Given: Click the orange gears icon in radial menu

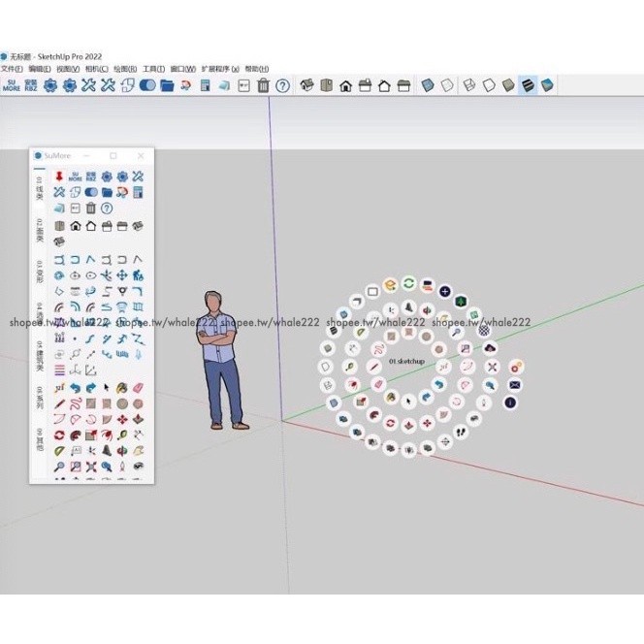Looking at the screenshot, I should (x=516, y=367).
